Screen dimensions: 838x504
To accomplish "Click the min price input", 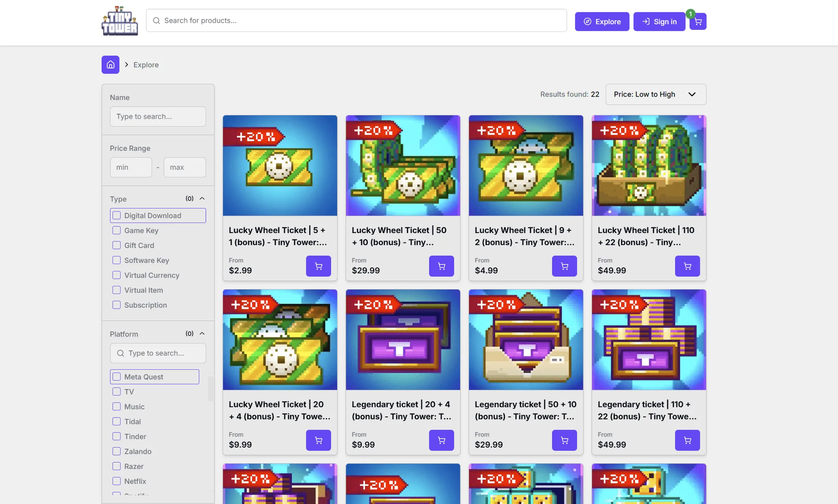I will [131, 167].
